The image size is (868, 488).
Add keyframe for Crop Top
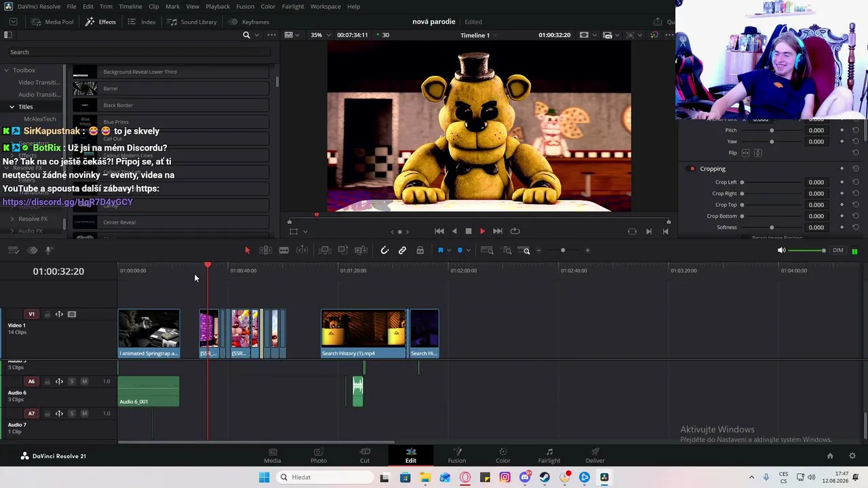[842, 205]
